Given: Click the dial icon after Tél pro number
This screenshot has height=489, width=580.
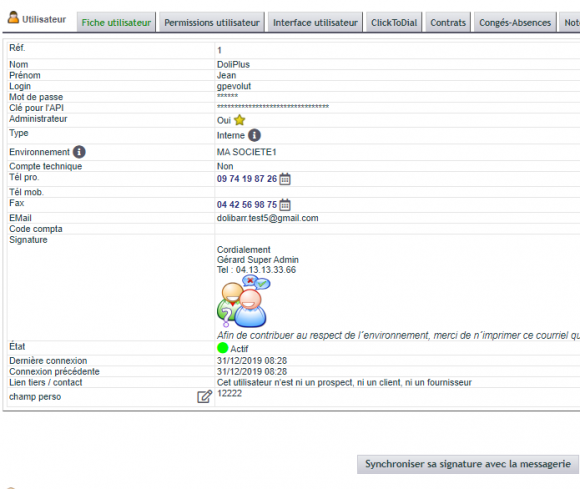Looking at the screenshot, I should 285,179.
